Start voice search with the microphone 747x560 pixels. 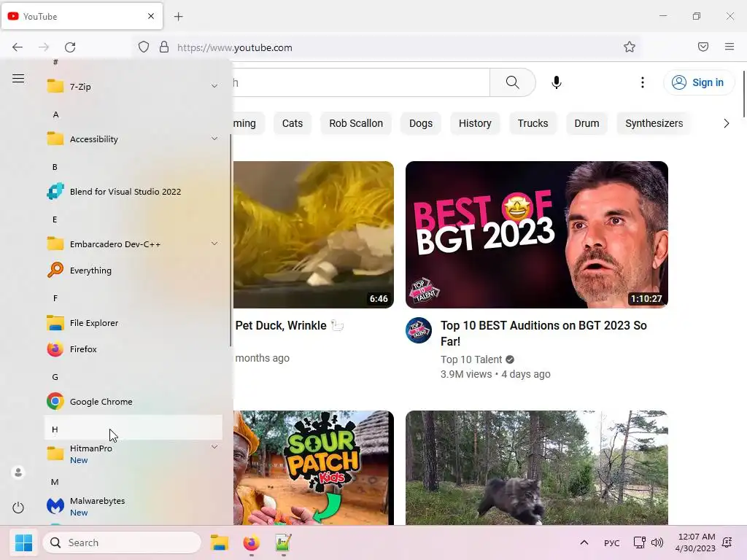point(557,82)
